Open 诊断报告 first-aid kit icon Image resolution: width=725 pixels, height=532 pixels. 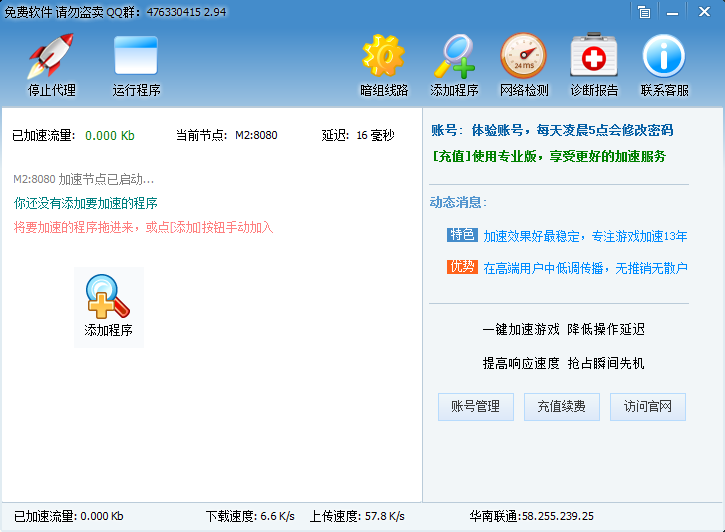tap(594, 58)
